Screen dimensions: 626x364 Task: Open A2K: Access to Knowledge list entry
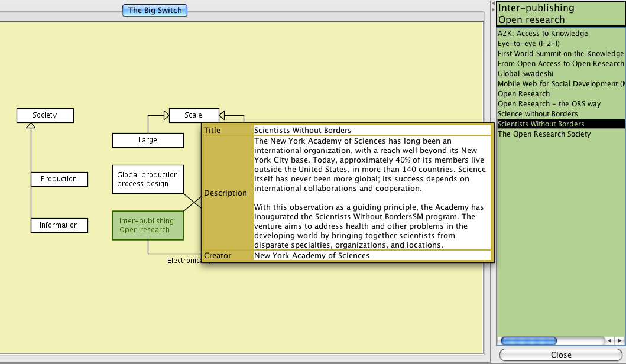(542, 34)
